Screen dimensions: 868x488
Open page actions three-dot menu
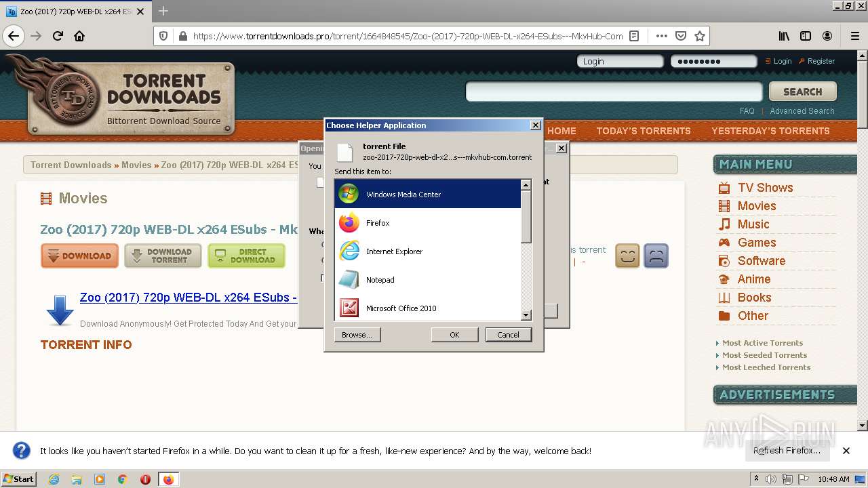(x=661, y=36)
